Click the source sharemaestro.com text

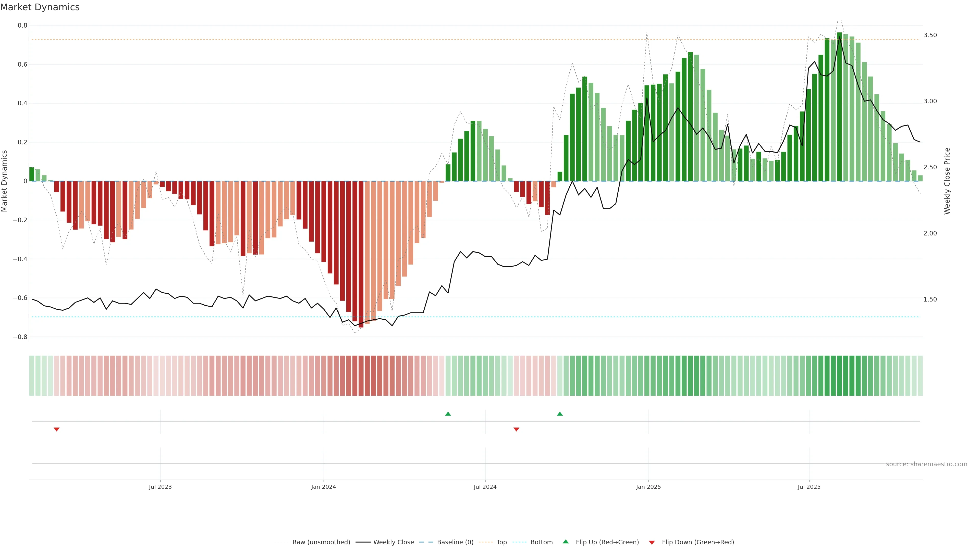(x=926, y=464)
